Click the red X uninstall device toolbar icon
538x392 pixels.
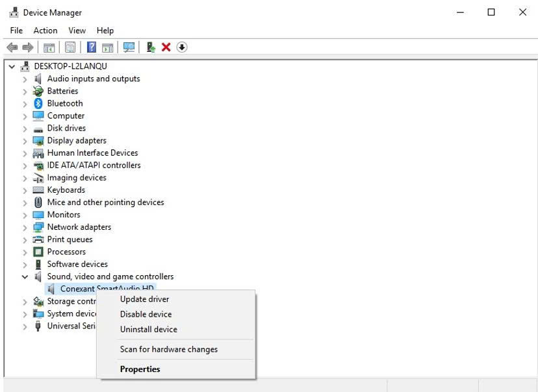point(166,47)
